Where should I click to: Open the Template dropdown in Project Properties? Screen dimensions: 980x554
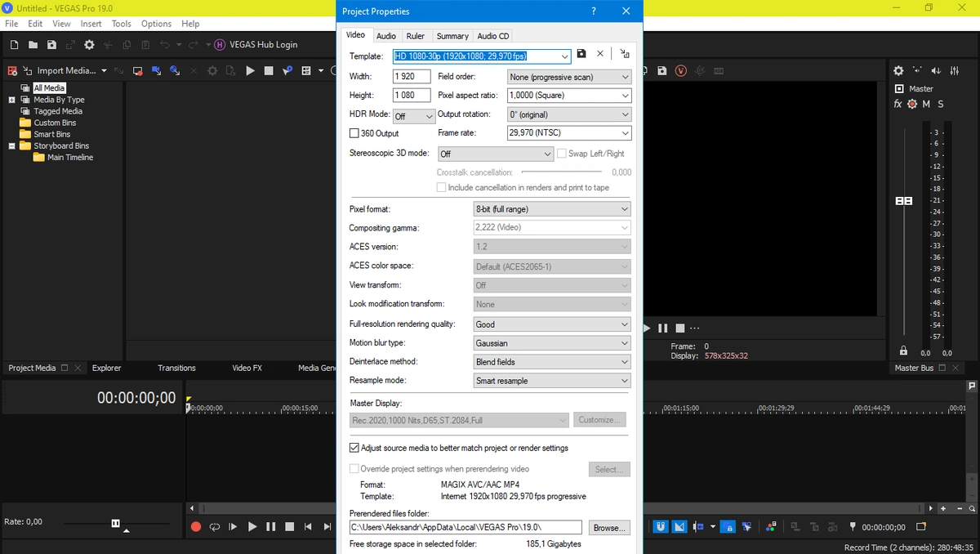tap(564, 56)
